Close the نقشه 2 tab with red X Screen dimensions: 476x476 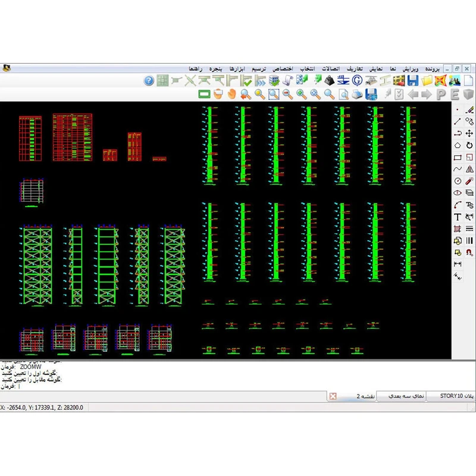[x=333, y=396]
